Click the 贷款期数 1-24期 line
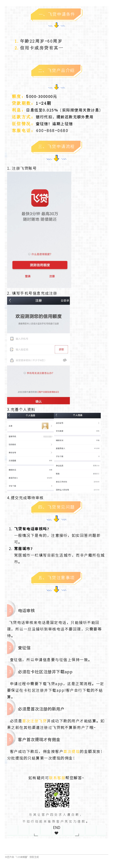This screenshot has height=868, width=113. tap(31, 103)
